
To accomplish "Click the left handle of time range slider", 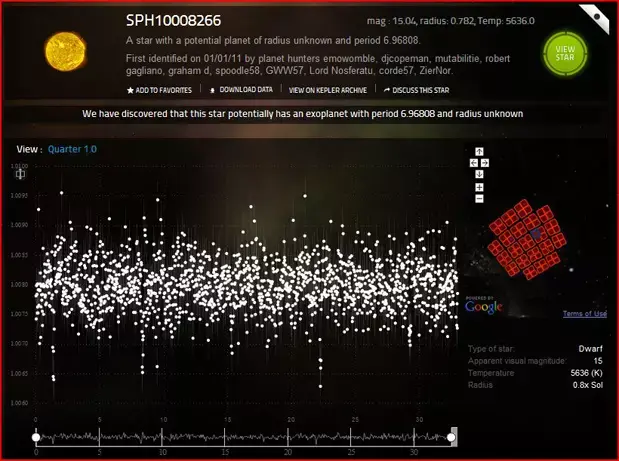I will click(36, 437).
